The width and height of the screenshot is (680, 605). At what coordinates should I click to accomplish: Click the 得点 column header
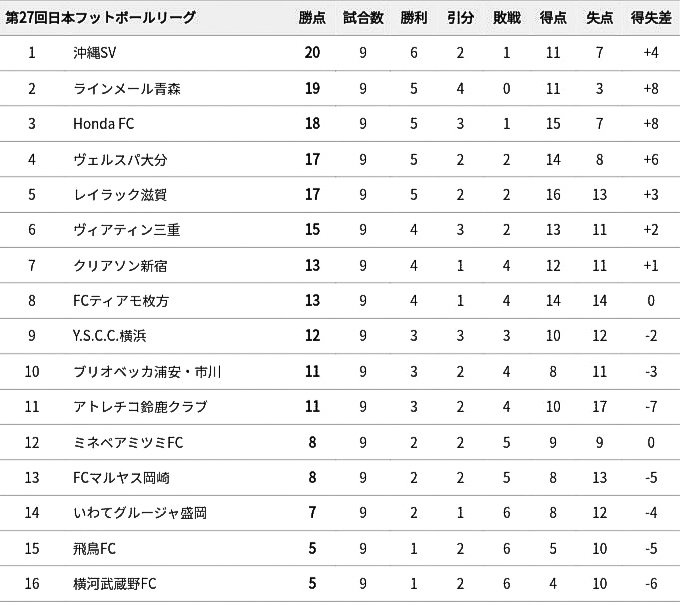coord(553,18)
